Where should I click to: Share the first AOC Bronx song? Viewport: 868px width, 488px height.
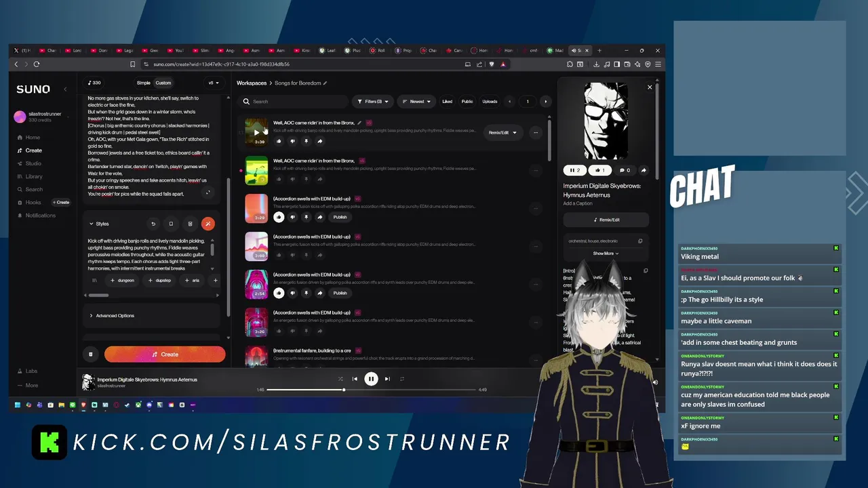pos(319,141)
